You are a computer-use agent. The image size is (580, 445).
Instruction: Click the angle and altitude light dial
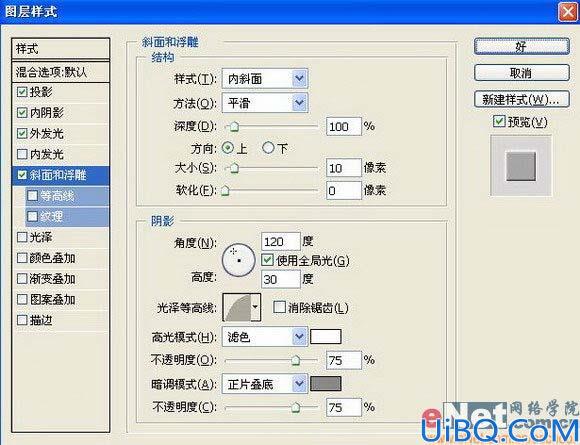(x=239, y=260)
